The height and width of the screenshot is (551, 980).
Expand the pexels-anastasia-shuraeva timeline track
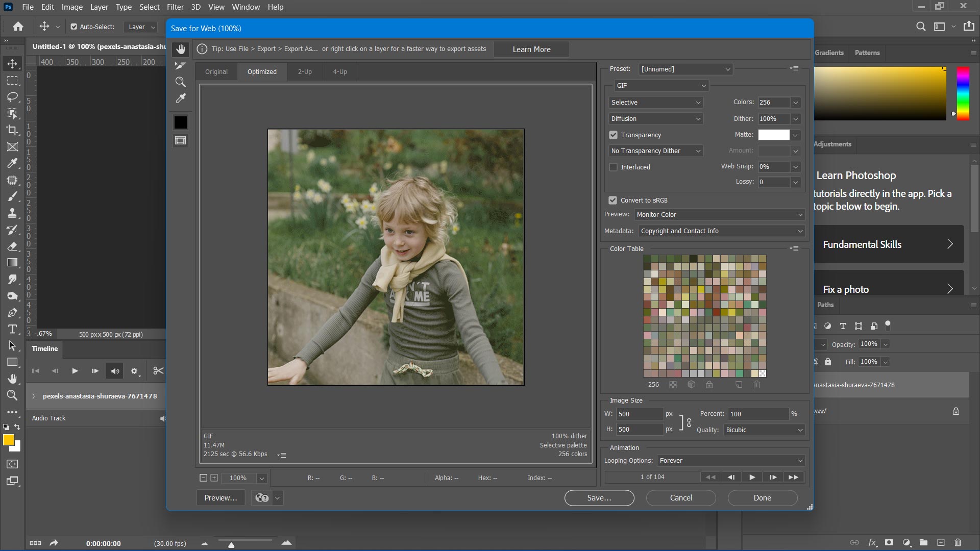point(34,396)
